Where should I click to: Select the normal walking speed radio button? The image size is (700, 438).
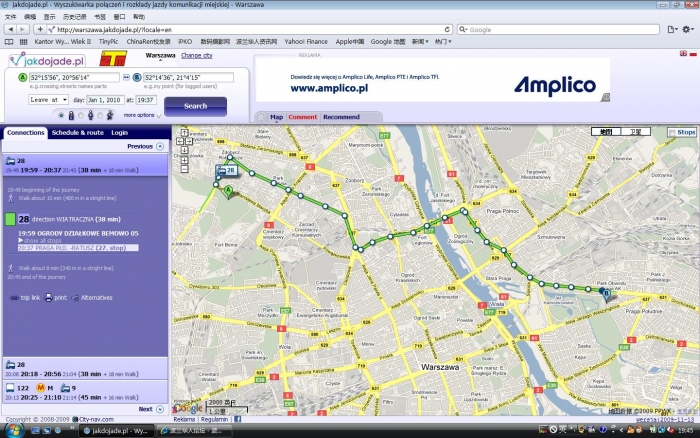pos(81,115)
